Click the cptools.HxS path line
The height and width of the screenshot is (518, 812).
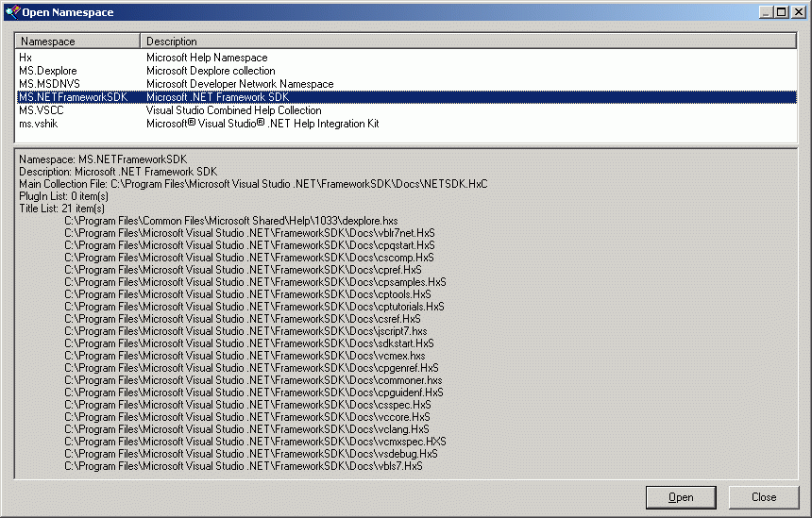pos(247,294)
